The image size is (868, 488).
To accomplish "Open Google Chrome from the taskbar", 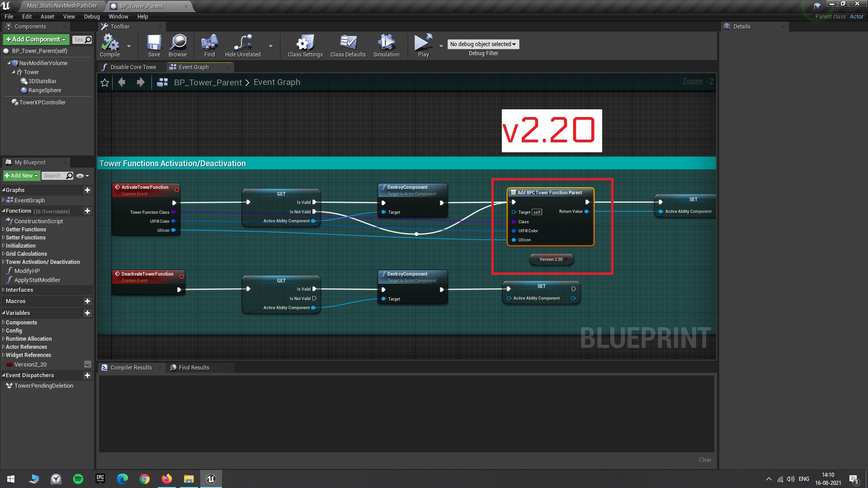I will click(x=145, y=479).
